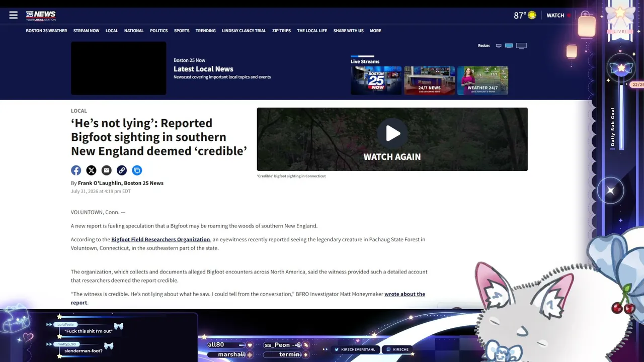The width and height of the screenshot is (644, 362).
Task: Click the LuluTeala chat username
Action: [x=65, y=324]
